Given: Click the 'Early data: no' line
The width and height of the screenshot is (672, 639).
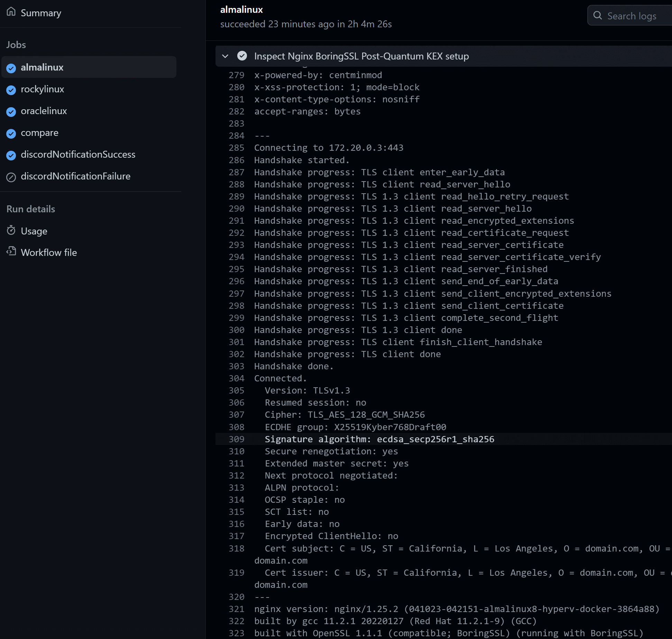Looking at the screenshot, I should click(302, 524).
